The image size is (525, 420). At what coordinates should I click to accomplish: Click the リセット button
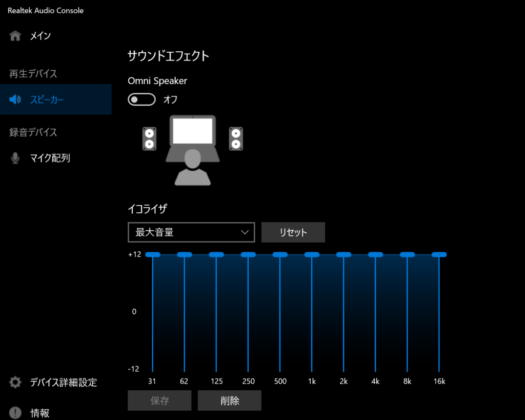coord(293,232)
